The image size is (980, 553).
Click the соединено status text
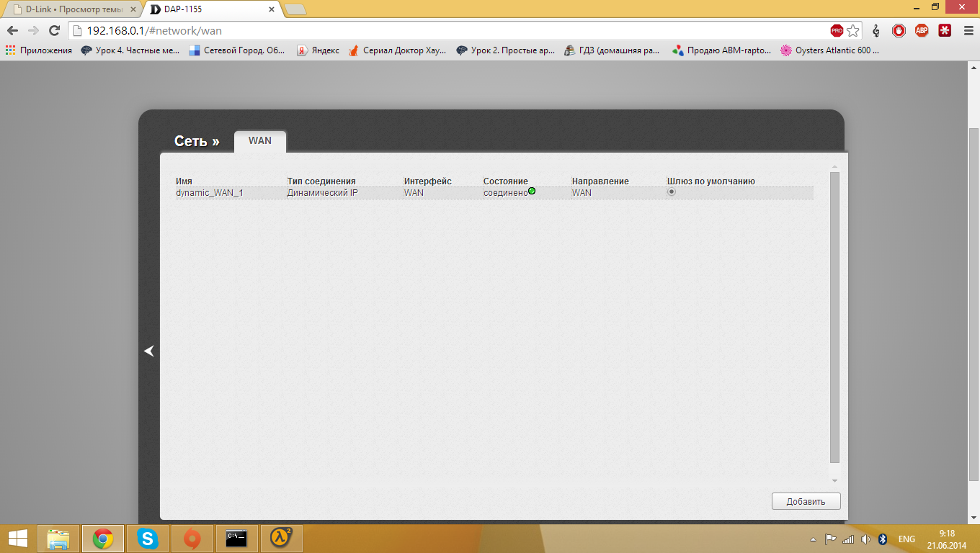505,193
